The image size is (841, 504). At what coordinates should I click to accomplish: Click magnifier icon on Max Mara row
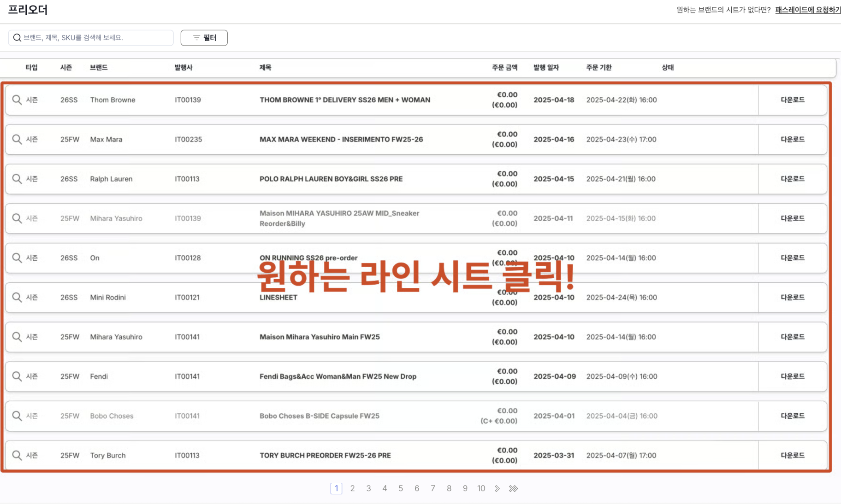17,140
